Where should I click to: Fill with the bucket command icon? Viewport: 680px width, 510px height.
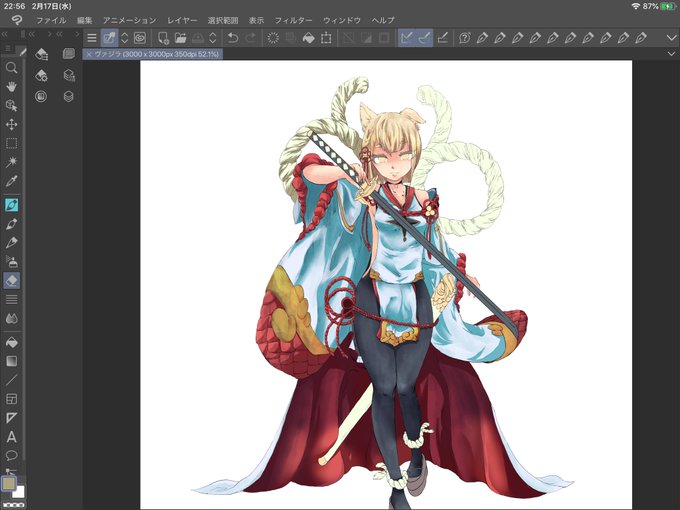[x=308, y=38]
